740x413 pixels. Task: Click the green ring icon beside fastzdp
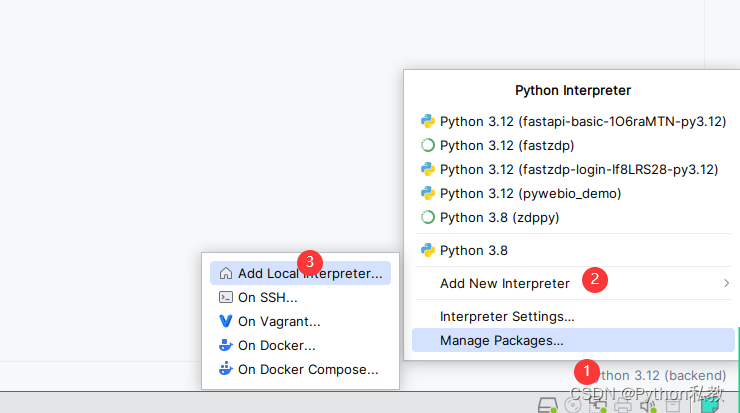[x=428, y=145]
